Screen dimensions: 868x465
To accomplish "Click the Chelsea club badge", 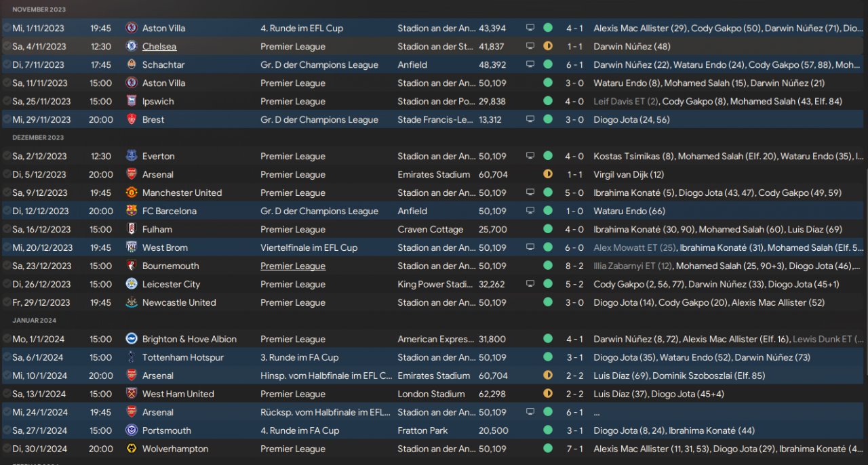I will [x=132, y=46].
